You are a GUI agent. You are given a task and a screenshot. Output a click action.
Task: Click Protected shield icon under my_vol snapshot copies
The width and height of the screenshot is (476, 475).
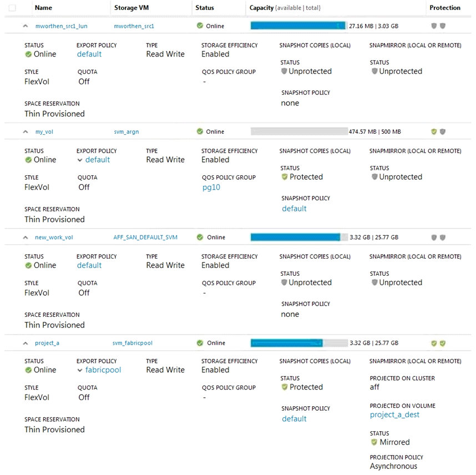click(285, 177)
